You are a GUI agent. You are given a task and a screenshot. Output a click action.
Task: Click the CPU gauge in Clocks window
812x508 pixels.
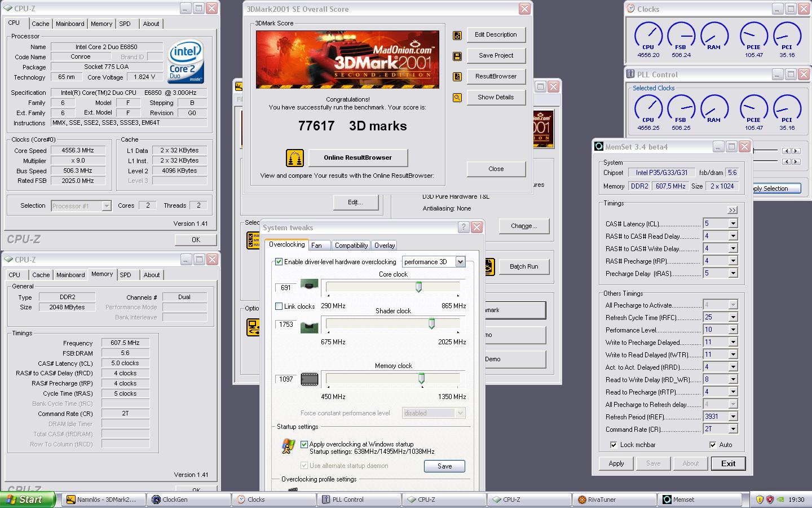click(648, 36)
